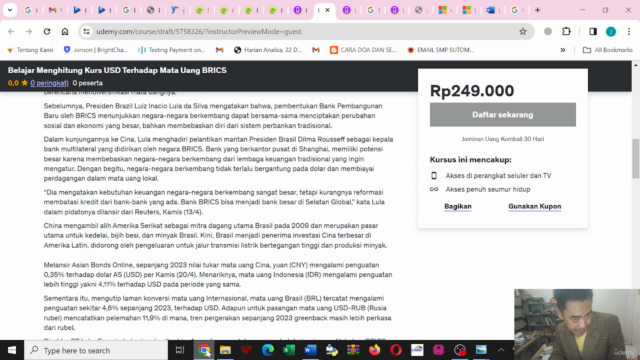Open the Python taskbar icon
Screen dimensions: 640x360
tap(331, 350)
